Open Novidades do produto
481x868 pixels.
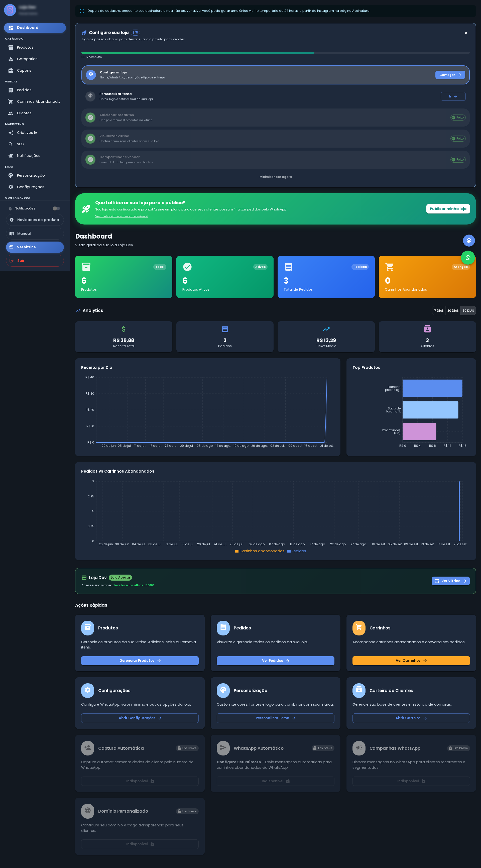coord(35,220)
